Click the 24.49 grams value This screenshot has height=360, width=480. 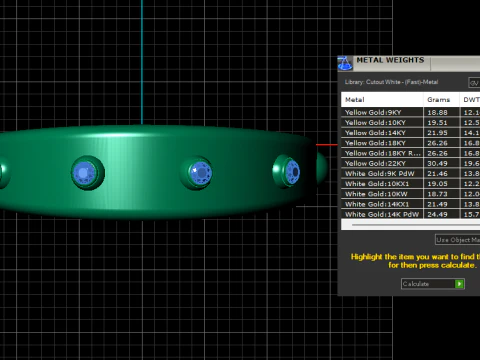[x=437, y=214]
